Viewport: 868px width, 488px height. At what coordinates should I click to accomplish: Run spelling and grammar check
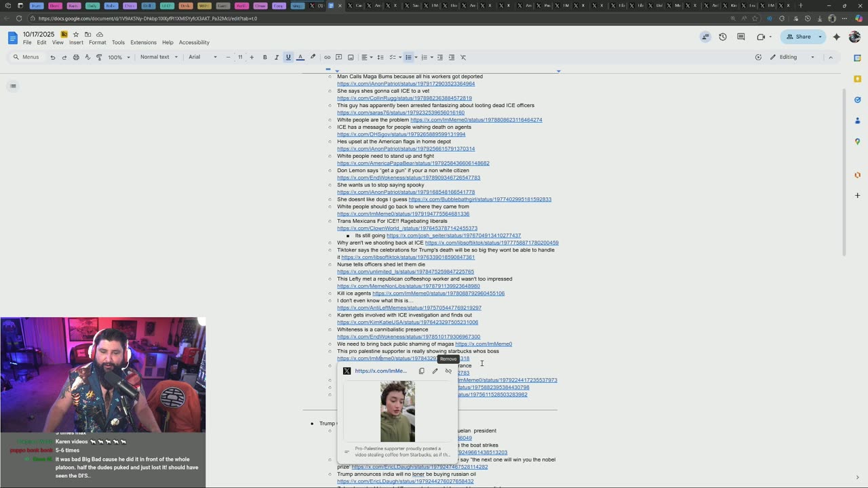(x=87, y=58)
